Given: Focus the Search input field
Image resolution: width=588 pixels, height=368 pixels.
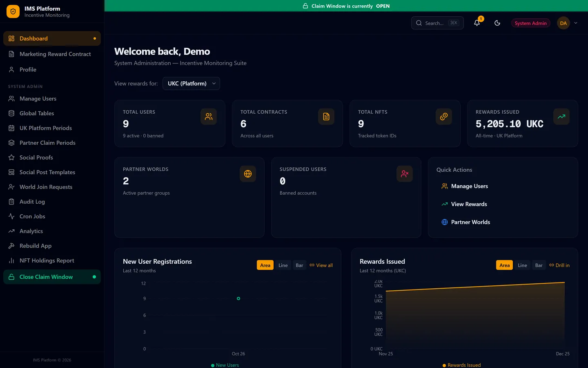Looking at the screenshot, I should tap(437, 23).
